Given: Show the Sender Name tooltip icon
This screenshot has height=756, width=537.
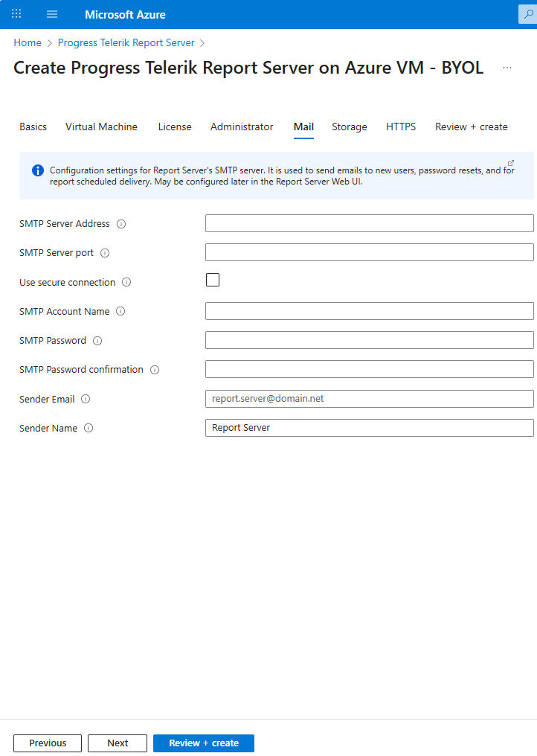Looking at the screenshot, I should pyautogui.click(x=88, y=428).
